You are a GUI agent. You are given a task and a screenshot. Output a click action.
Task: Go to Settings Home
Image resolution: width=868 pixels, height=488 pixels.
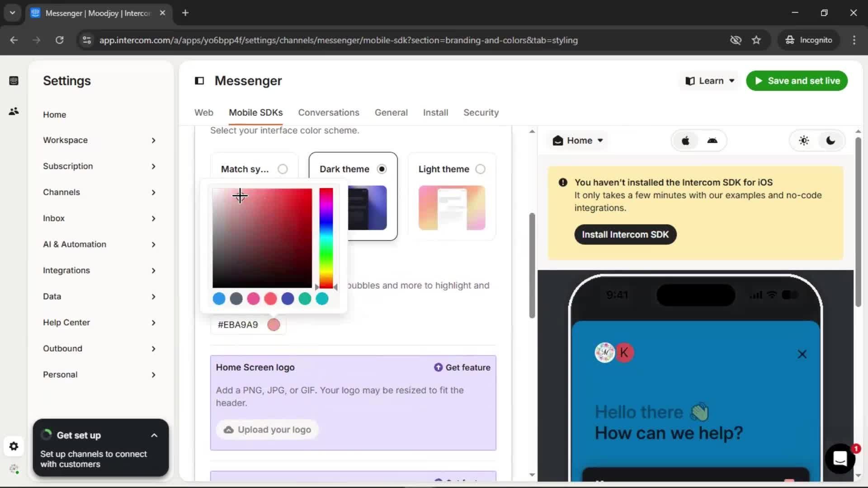point(55,115)
